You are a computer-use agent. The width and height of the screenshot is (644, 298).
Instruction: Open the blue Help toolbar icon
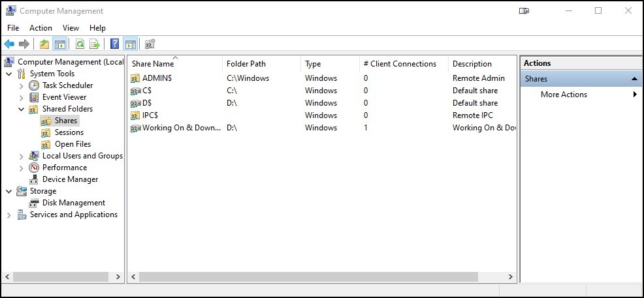[115, 44]
